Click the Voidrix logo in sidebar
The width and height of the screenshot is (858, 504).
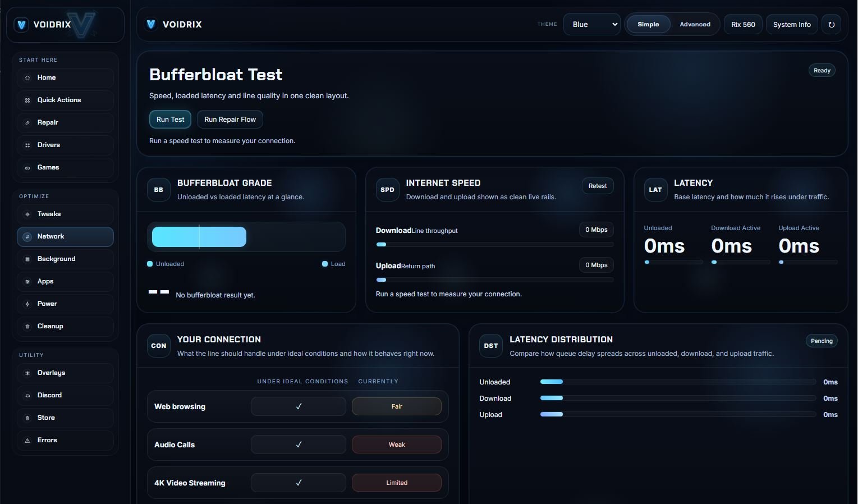[21, 25]
